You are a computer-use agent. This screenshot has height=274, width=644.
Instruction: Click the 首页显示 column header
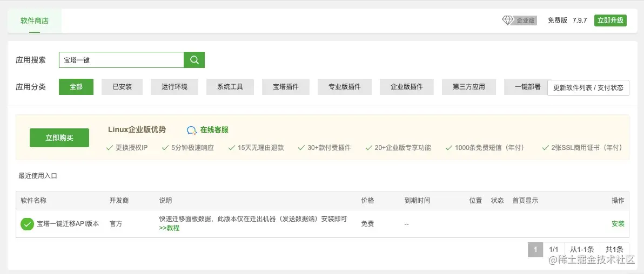tap(525, 201)
